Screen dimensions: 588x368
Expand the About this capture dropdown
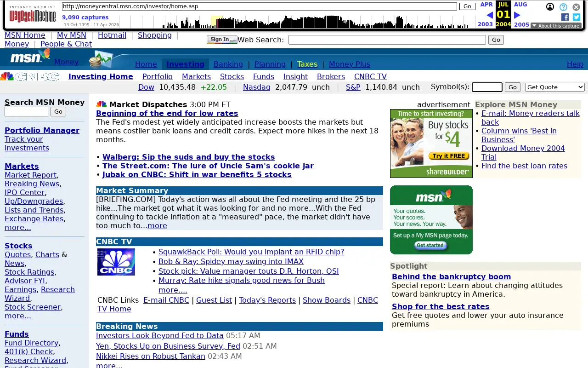tap(556, 26)
